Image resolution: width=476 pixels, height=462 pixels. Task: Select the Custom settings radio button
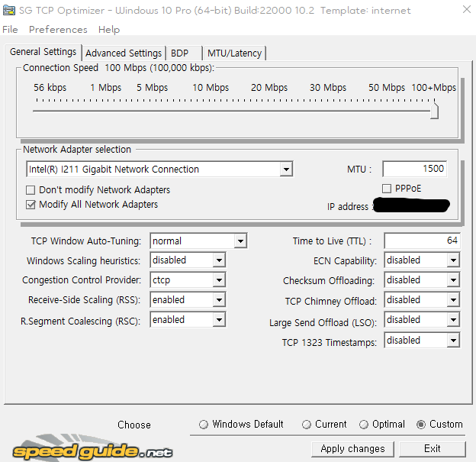421,425
